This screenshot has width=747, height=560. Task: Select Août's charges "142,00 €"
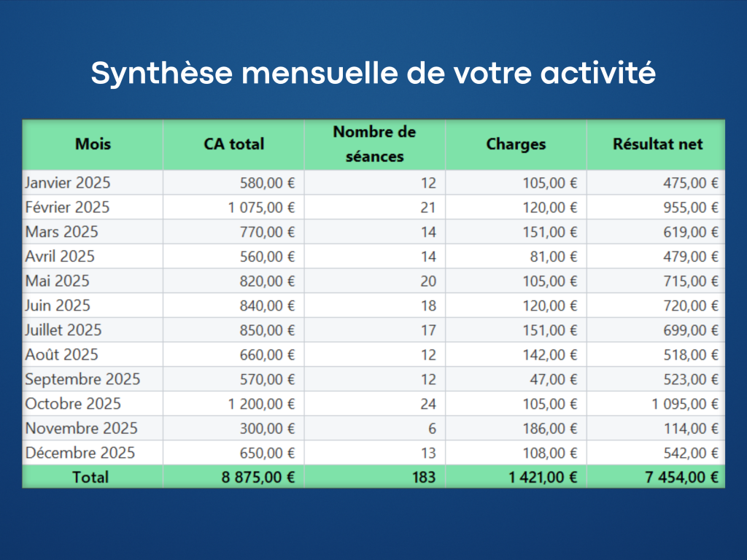(550, 355)
